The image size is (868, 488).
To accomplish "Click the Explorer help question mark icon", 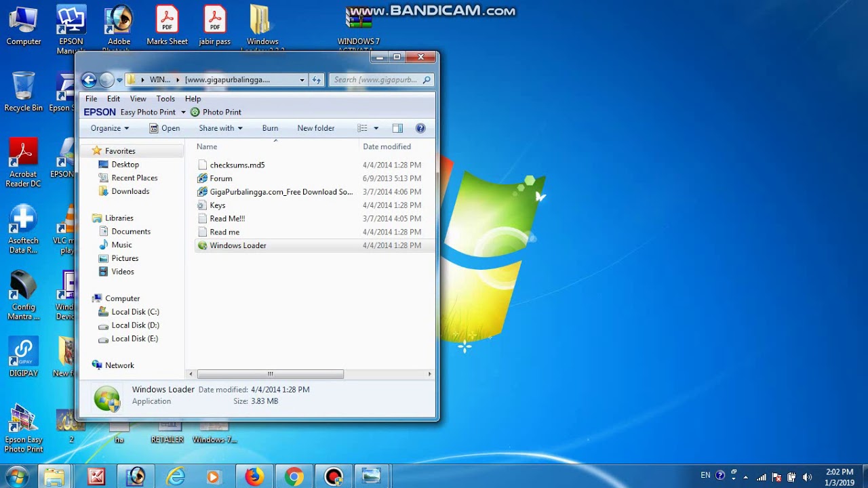I will point(420,128).
